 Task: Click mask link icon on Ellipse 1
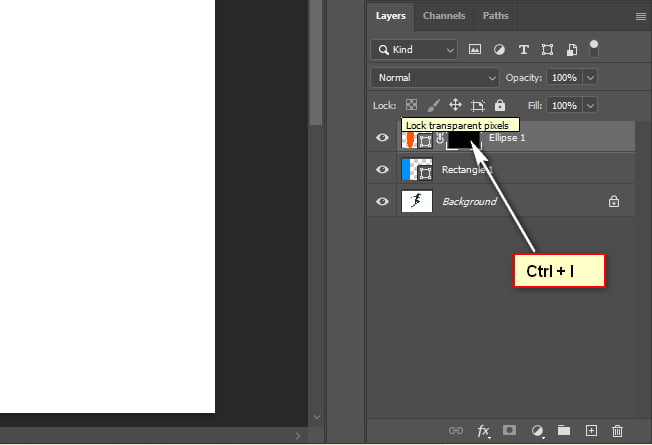click(x=440, y=139)
